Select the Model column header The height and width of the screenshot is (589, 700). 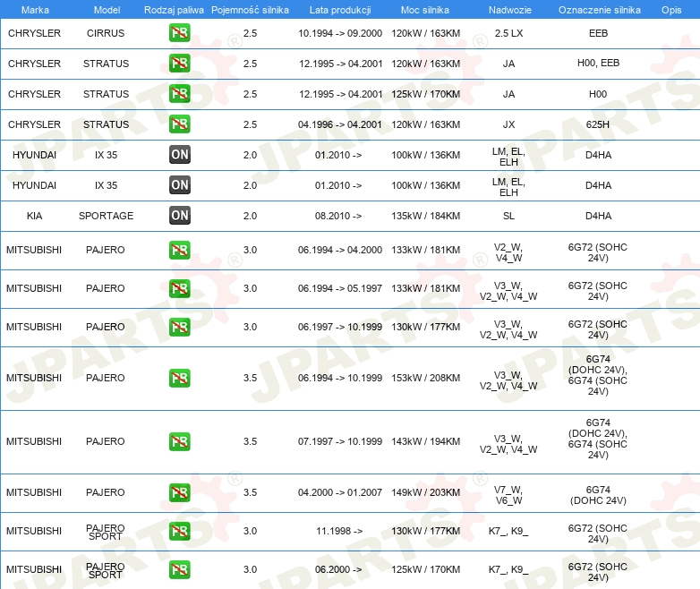[107, 10]
